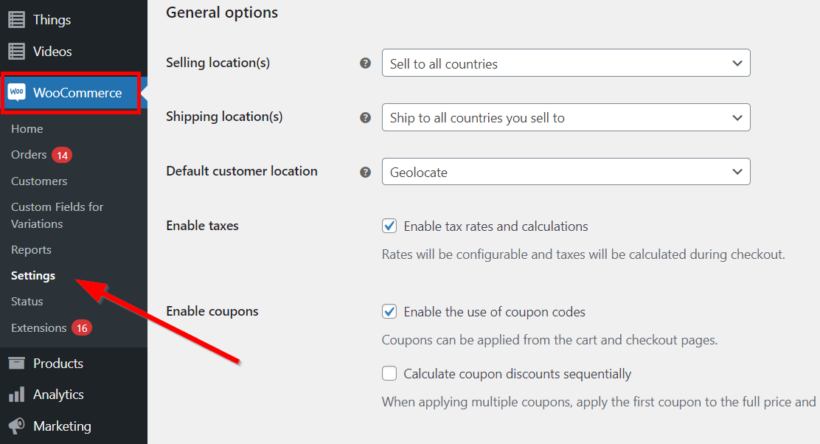Click the Extensions count badge 16
Screen dimensions: 820x444
[82, 328]
